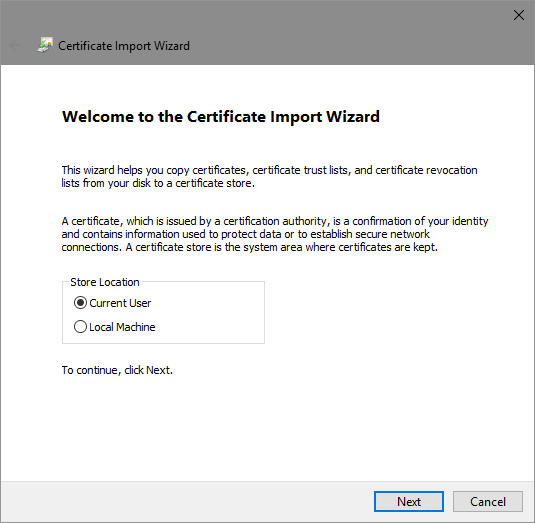
Task: Click the paragraph starting 'A certificate, which is issued'
Action: [275, 234]
